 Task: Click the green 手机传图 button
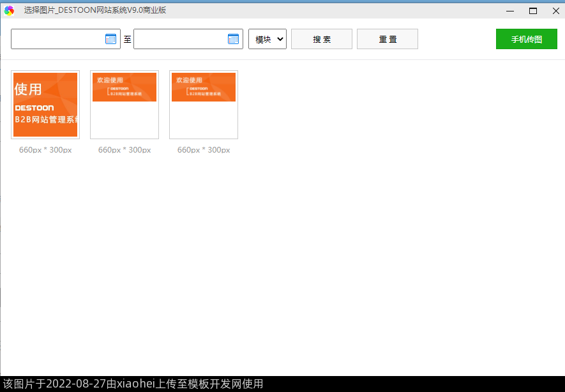coord(526,39)
